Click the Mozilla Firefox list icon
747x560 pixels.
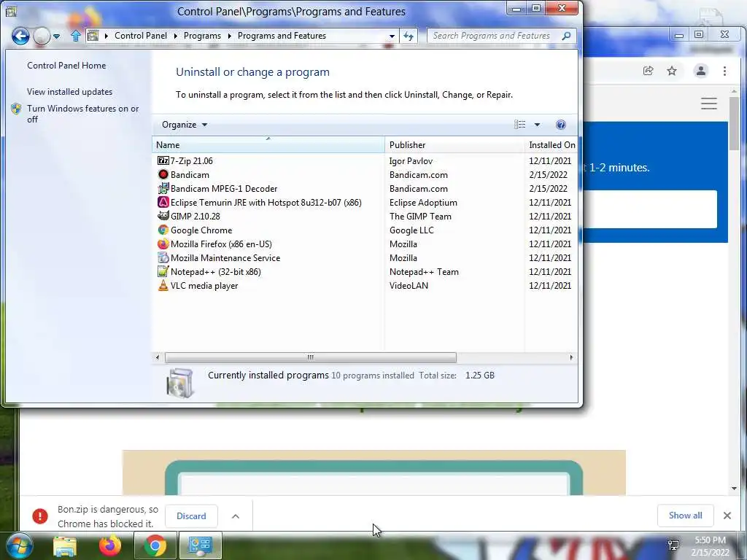tap(163, 244)
